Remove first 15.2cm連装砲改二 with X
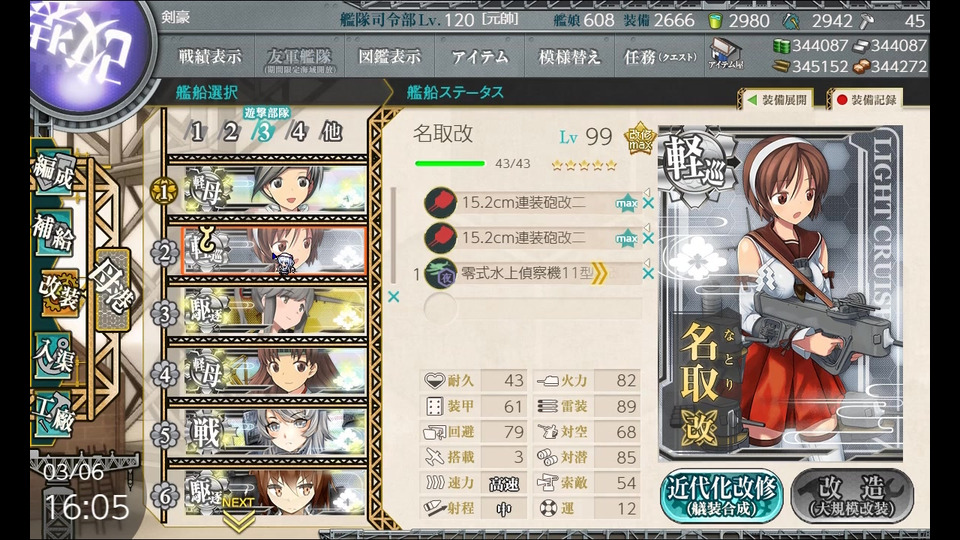This screenshot has height=540, width=960. coord(648,203)
